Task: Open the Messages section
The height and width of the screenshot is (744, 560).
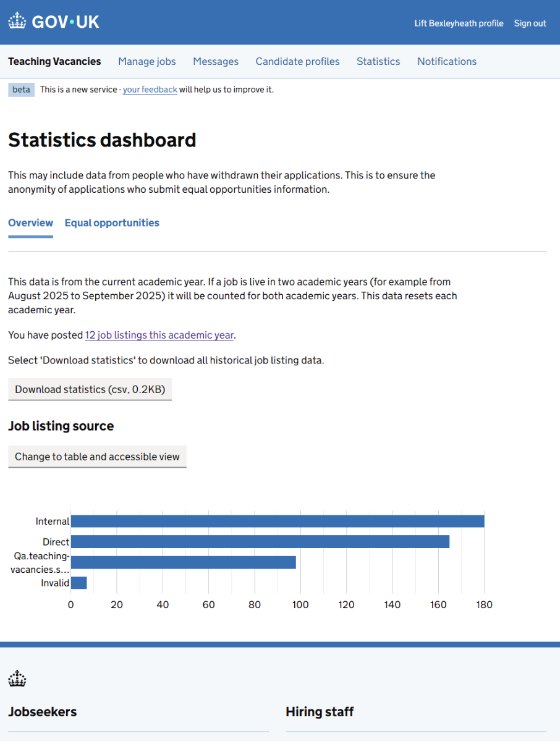Action: coord(216,61)
